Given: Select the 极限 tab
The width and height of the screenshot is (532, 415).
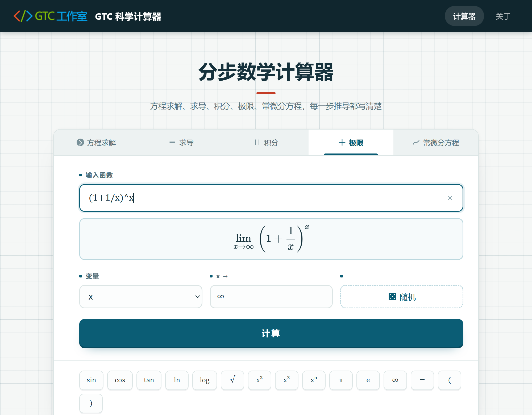Looking at the screenshot, I should pyautogui.click(x=351, y=143).
